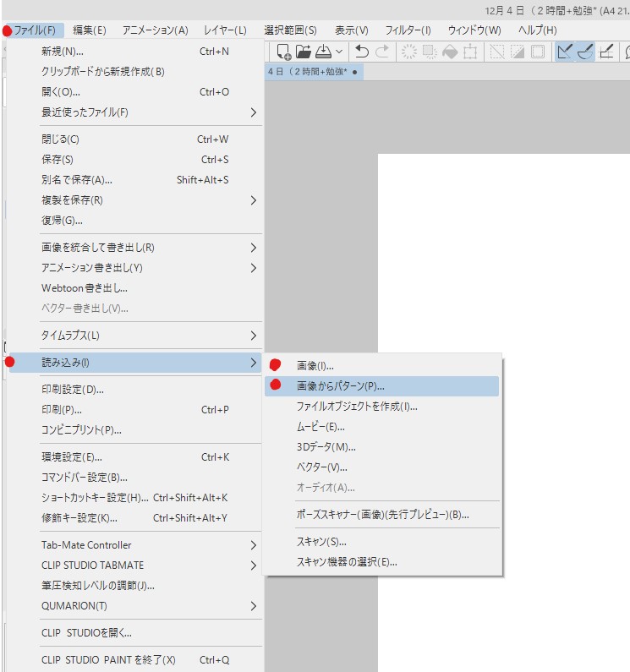Screen dimensions: 630x672
Task: Click the Deselect icon in command bar
Action: 497,52
